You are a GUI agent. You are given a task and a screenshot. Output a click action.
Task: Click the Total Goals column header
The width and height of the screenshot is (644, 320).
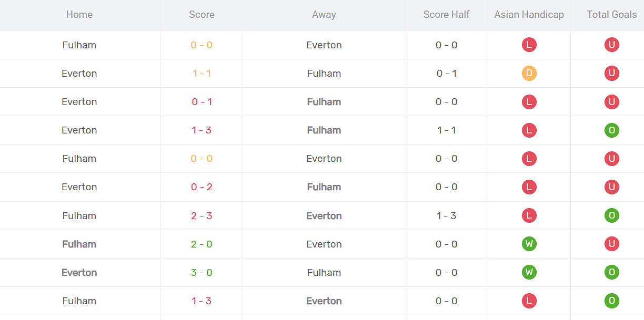611,15
